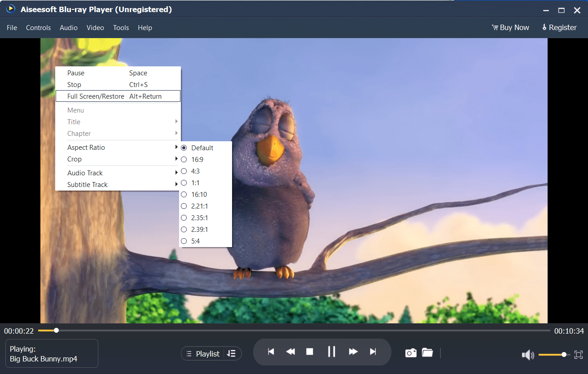
Task: Expand the Crop submenu
Action: point(118,159)
